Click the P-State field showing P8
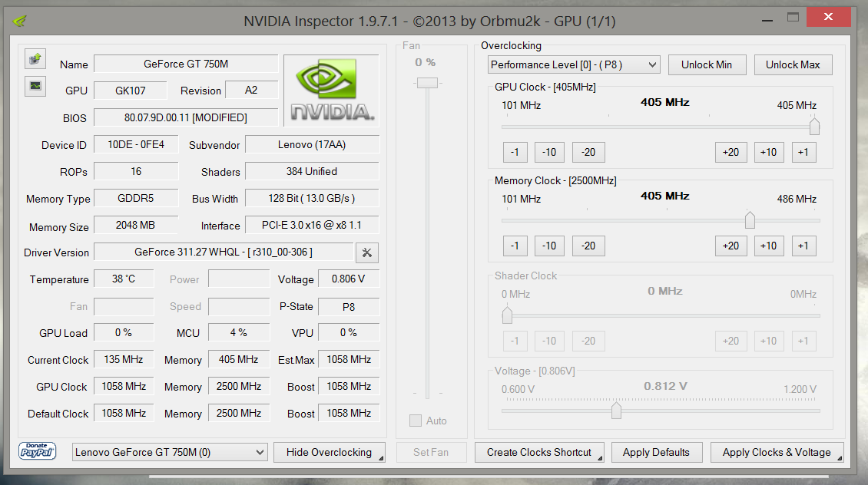Screen dimensions: 868x485 pos(349,306)
